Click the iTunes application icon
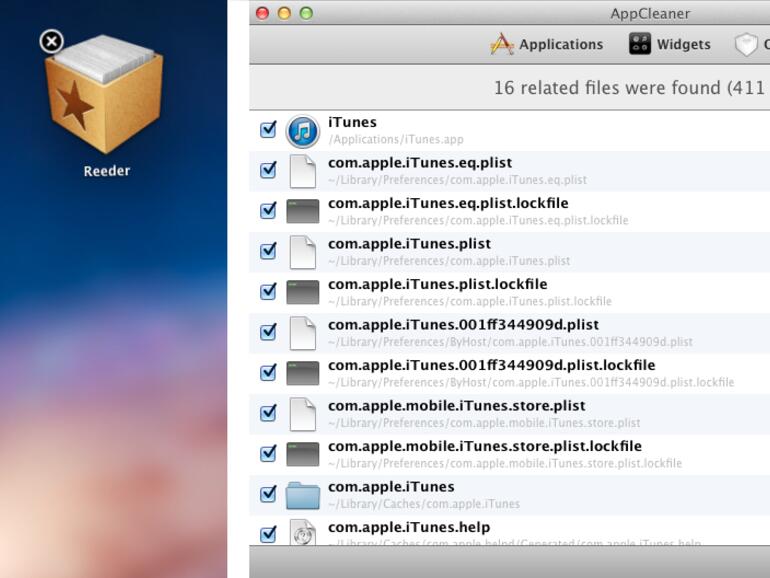Image resolution: width=770 pixels, height=578 pixels. [x=302, y=131]
